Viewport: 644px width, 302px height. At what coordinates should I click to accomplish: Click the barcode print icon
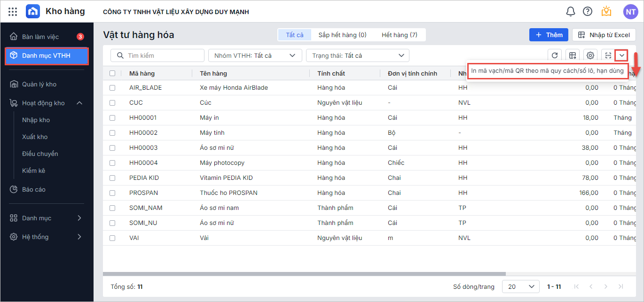[x=608, y=55]
